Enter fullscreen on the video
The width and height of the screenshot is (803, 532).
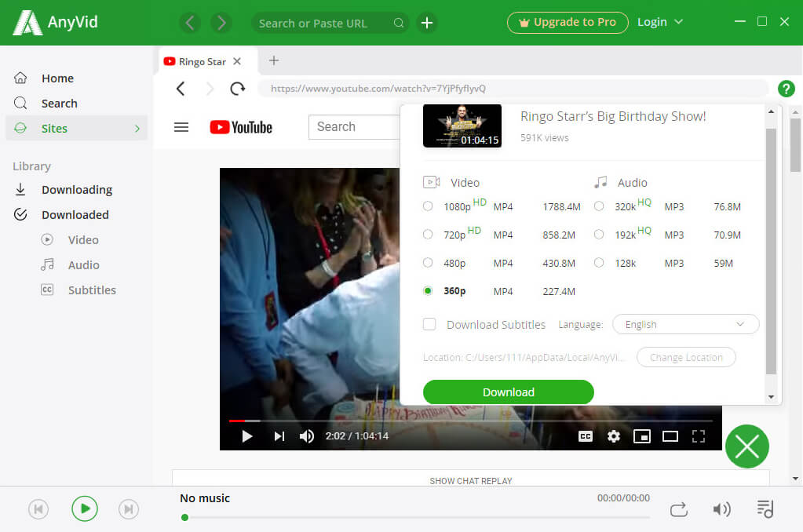tap(698, 436)
